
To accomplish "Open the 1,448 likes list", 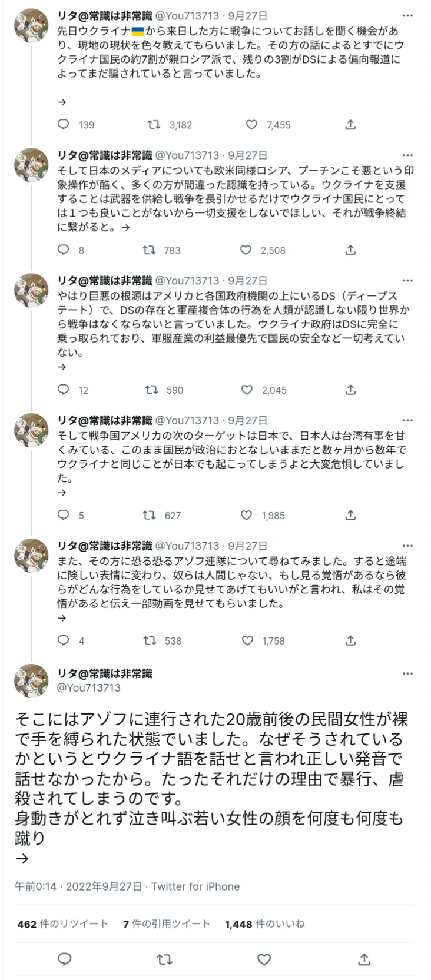I will coord(264,924).
